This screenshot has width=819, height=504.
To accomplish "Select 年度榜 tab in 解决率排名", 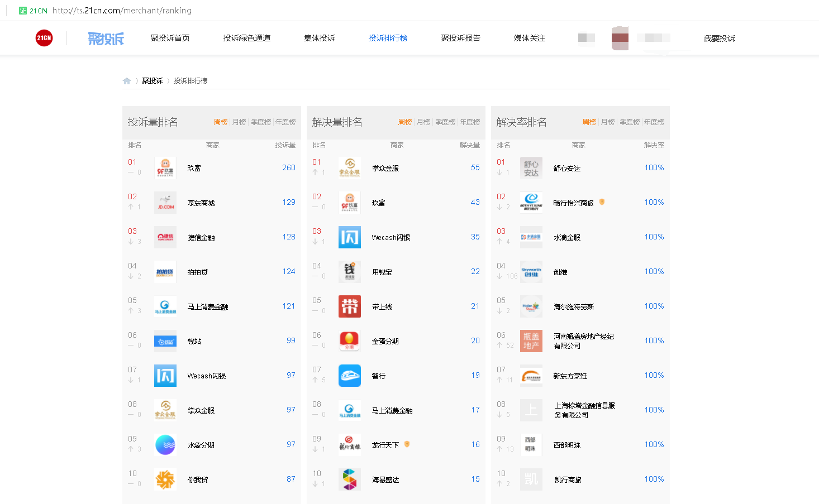I will pos(654,122).
